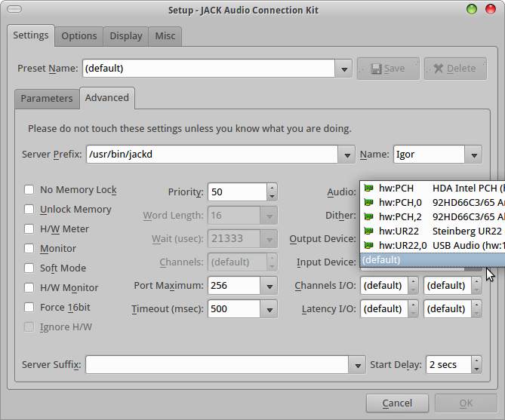Click the sound card icon beside hw:PCH
Screen dimensions: 505x420
[x=368, y=188]
